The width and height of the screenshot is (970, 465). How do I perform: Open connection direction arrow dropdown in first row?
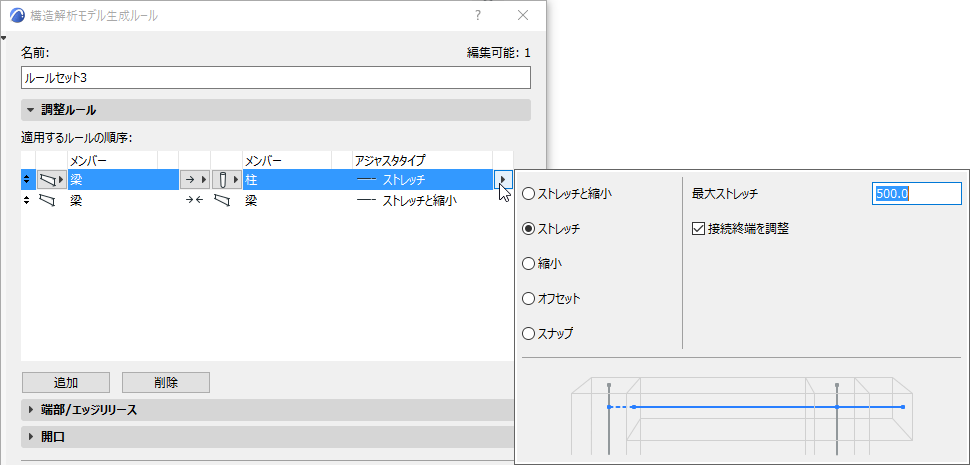[x=194, y=180]
